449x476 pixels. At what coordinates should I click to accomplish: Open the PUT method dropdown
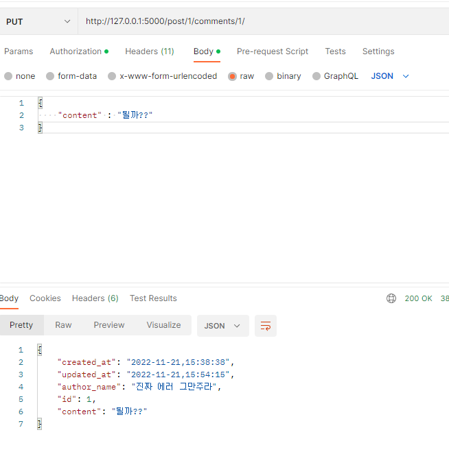[x=38, y=21]
